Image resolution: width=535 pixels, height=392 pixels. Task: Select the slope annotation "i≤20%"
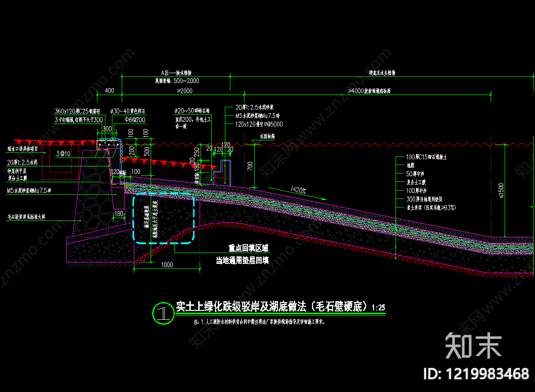299,190
